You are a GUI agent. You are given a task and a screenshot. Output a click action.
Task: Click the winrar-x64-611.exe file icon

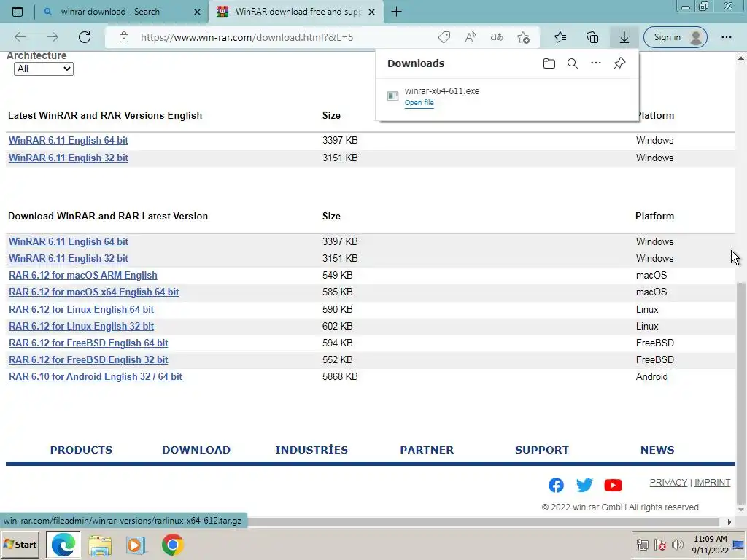pos(392,96)
